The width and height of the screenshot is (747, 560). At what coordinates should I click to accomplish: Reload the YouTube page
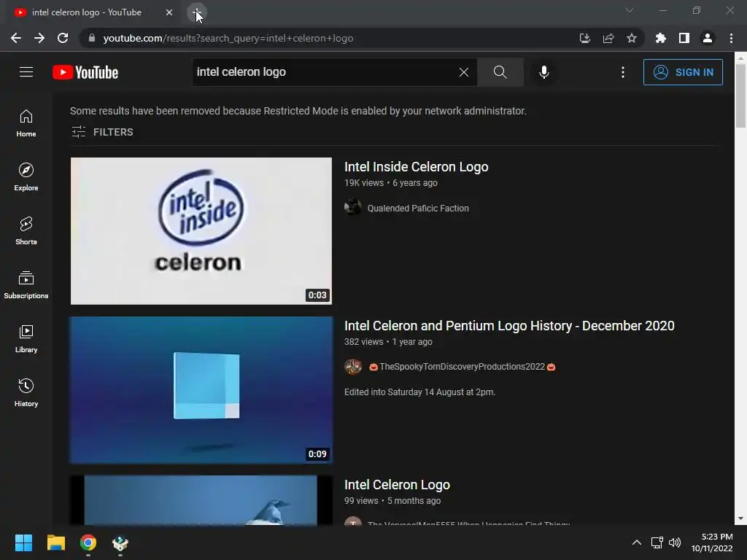[63, 38]
